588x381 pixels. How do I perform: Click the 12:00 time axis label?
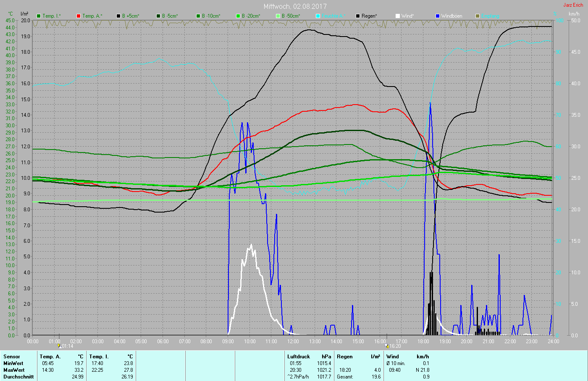(293, 342)
